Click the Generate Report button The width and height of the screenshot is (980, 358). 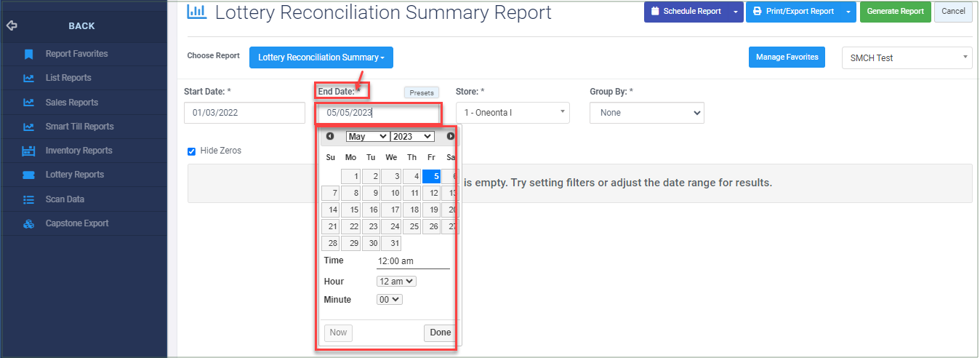896,12
